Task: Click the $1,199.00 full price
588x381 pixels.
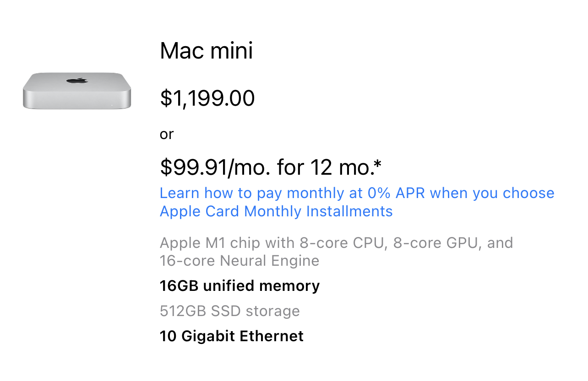Action: (x=207, y=98)
